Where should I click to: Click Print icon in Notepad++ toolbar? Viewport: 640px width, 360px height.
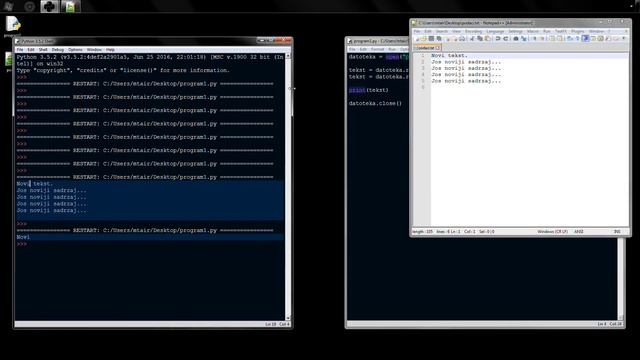(x=462, y=38)
